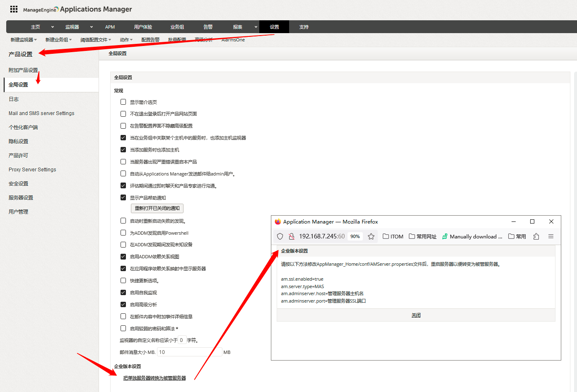Switch to the 告警 tab

tap(208, 27)
